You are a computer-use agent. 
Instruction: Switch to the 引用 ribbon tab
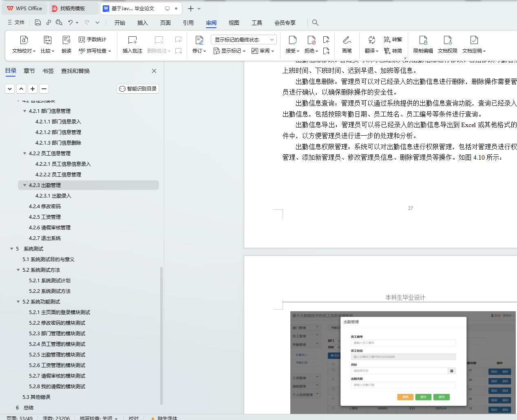pos(188,23)
